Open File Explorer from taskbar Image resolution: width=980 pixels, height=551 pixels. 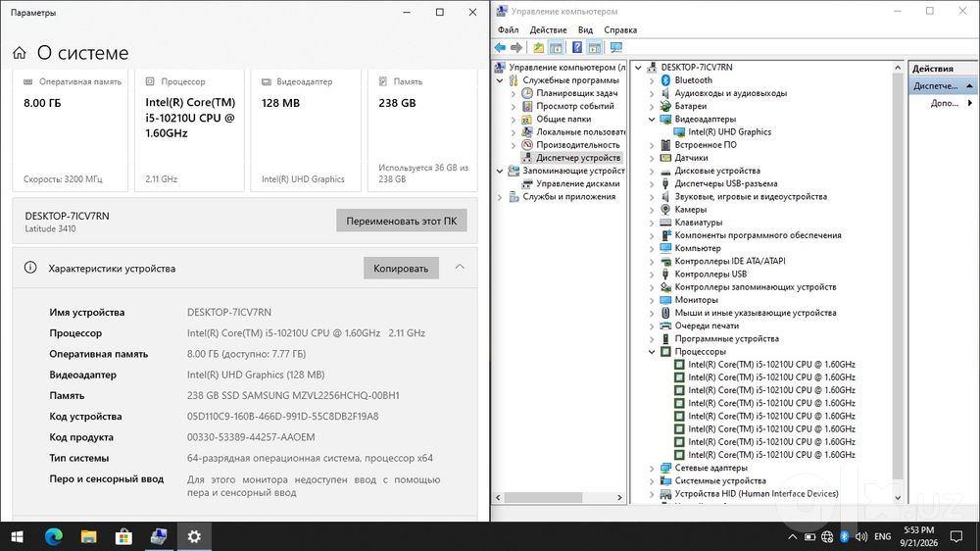89,536
